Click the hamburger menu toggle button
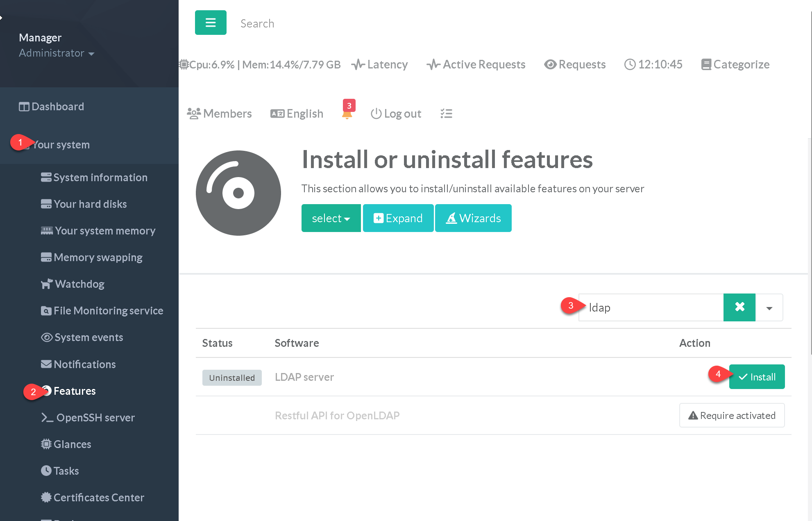Image resolution: width=812 pixels, height=521 pixels. click(x=211, y=23)
